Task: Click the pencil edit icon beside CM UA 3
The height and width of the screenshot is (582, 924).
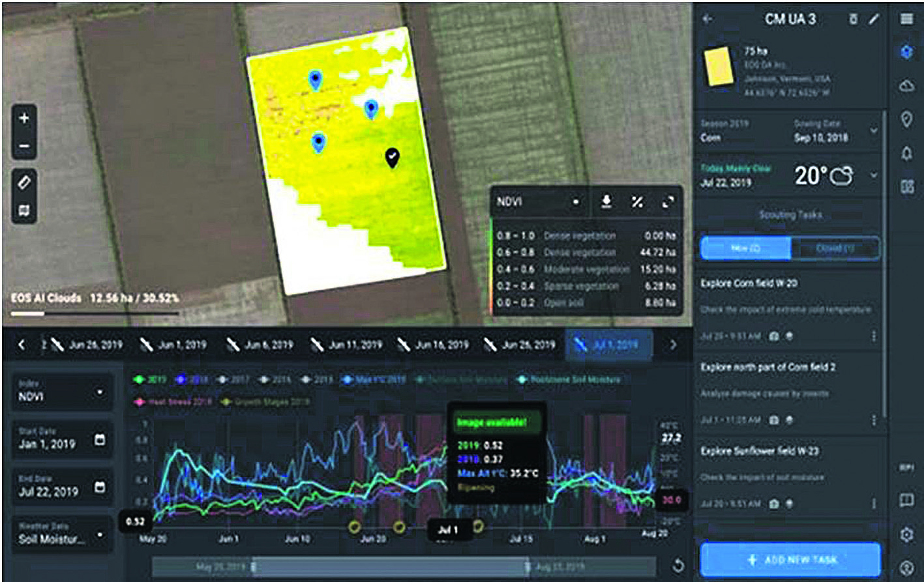Action: pos(874,19)
